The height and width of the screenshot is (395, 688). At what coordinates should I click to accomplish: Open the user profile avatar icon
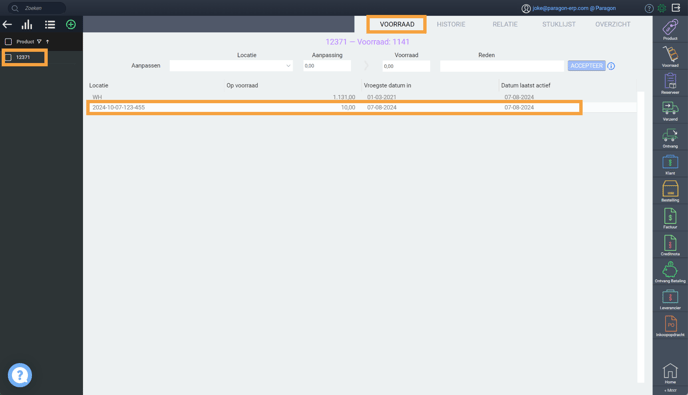click(526, 8)
